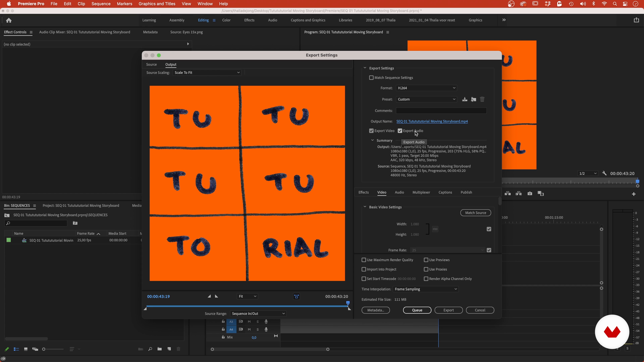This screenshot has width=644, height=362.
Task: Enable Match Sequence Settings checkbox
Action: click(x=371, y=78)
